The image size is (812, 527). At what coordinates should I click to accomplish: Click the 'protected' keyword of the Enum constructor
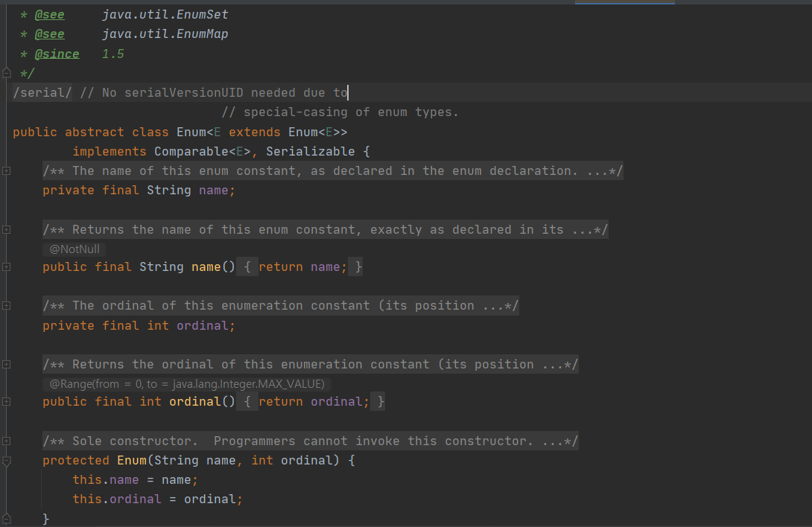tap(76, 461)
